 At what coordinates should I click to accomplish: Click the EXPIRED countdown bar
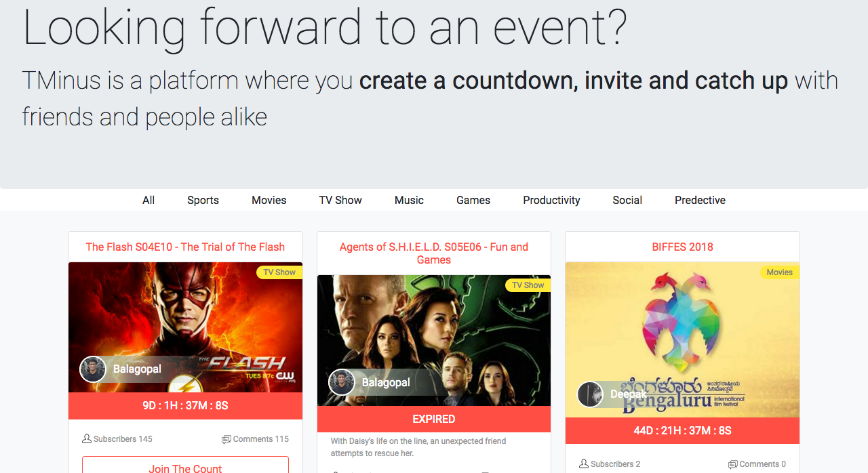point(434,419)
